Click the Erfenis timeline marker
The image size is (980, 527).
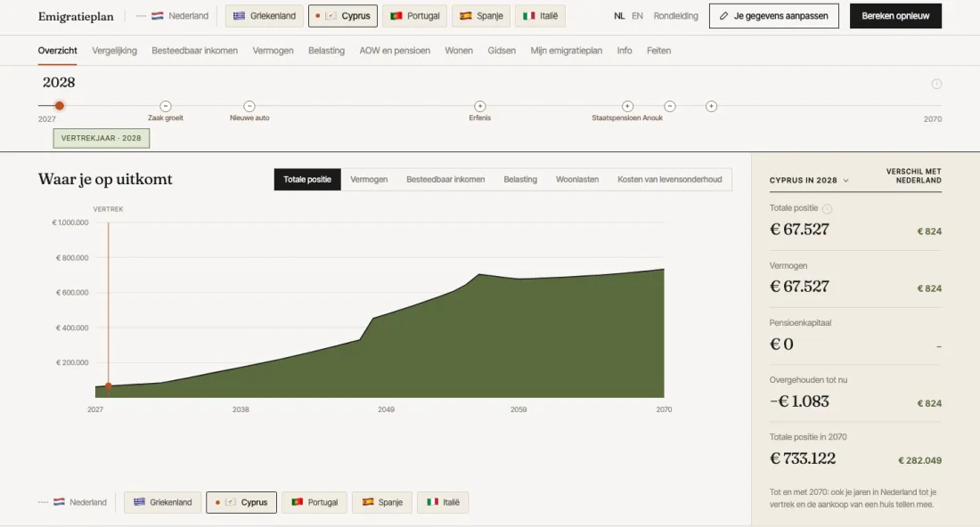(x=480, y=106)
